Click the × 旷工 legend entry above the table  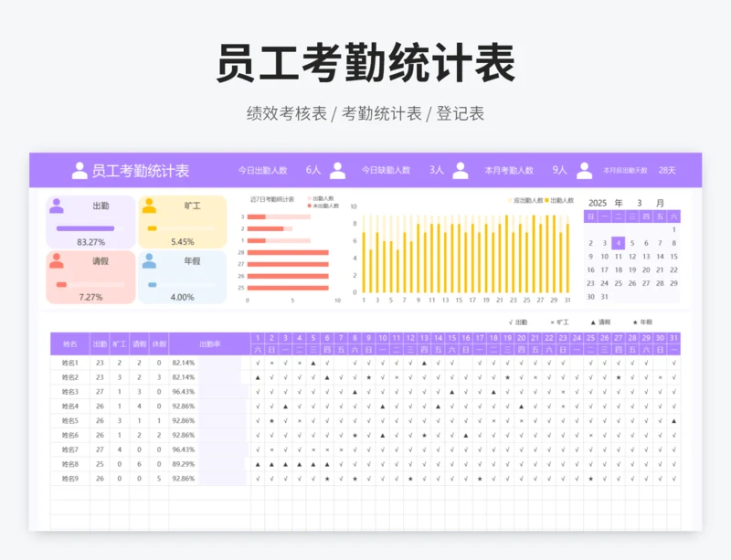click(x=559, y=322)
